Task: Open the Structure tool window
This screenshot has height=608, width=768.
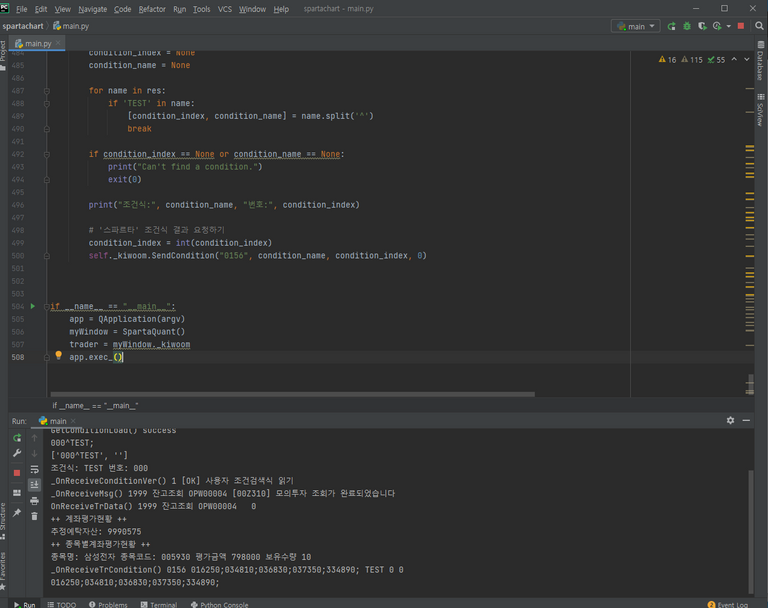Action: pyautogui.click(x=3, y=521)
